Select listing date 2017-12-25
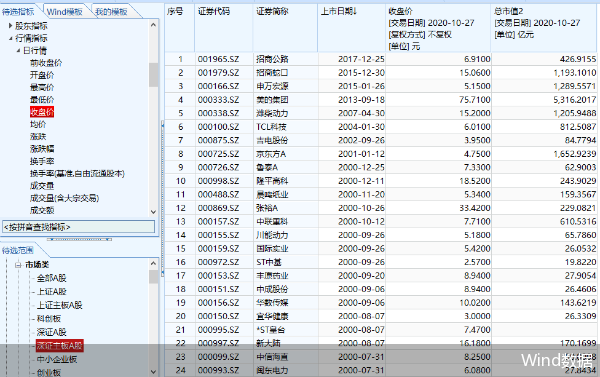The width and height of the screenshot is (600, 377). tap(352, 59)
